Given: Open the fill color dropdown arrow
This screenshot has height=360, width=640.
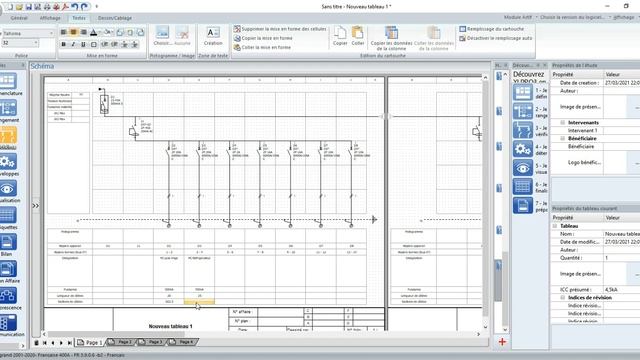Looking at the screenshot, I should (x=113, y=33).
